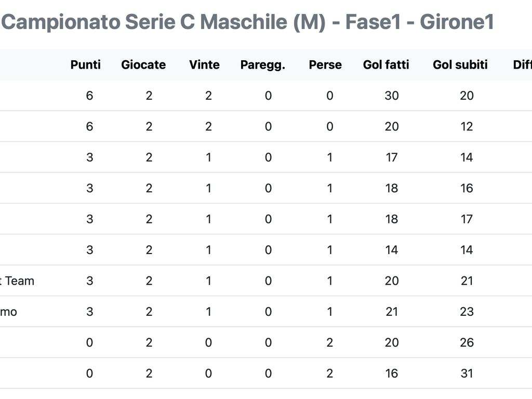
Task: Click the Punti column header
Action: coord(86,64)
